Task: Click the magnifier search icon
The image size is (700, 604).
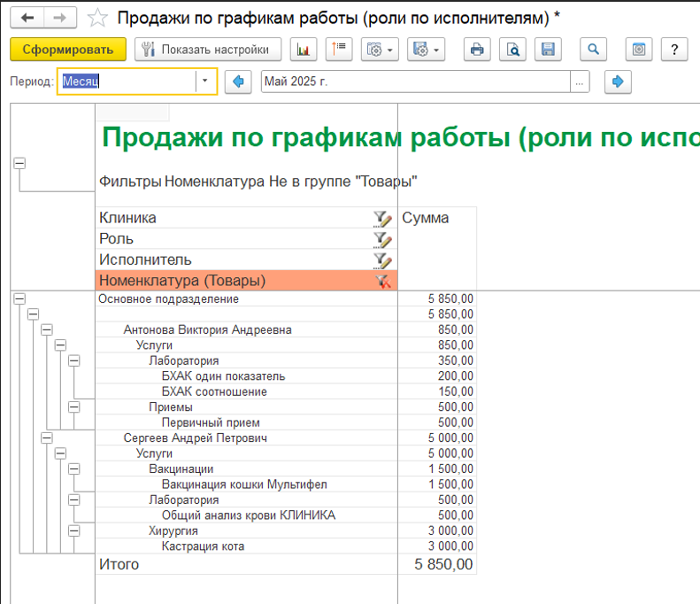Action: [x=593, y=49]
